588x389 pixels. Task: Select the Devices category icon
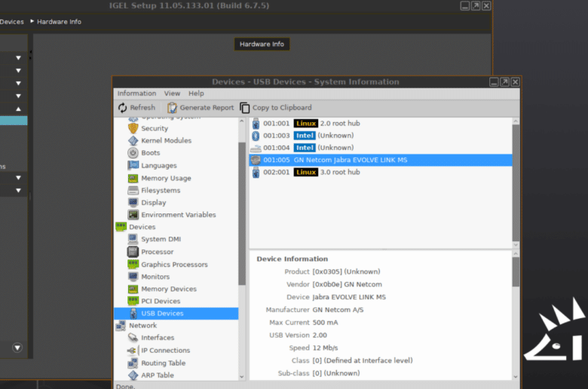point(121,227)
